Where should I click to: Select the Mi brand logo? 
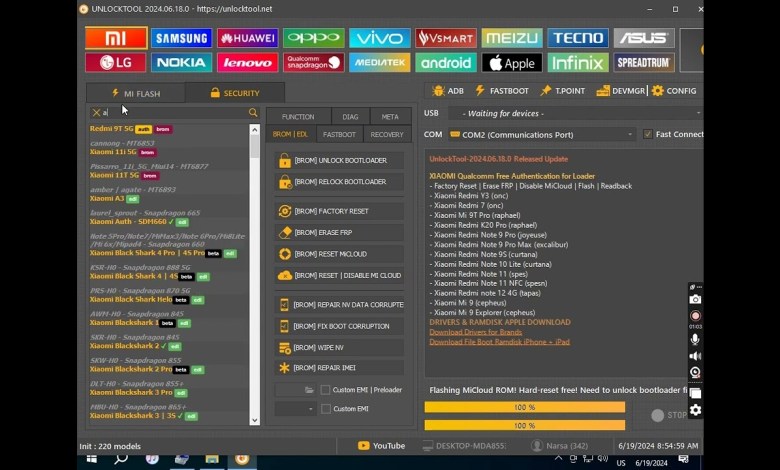pyautogui.click(x=116, y=38)
